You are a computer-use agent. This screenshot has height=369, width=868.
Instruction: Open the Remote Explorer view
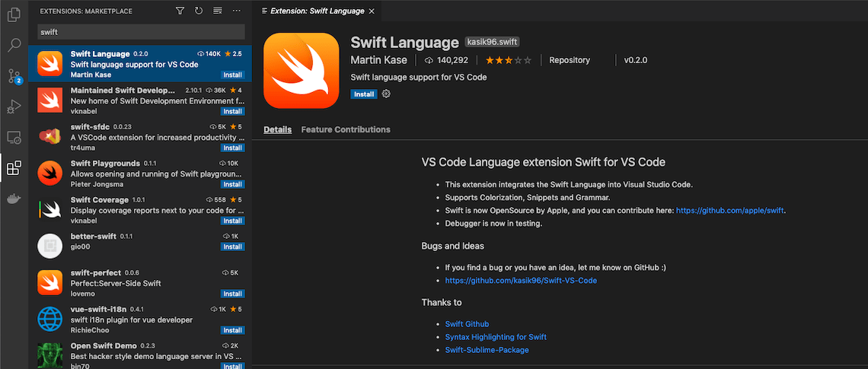click(x=14, y=137)
